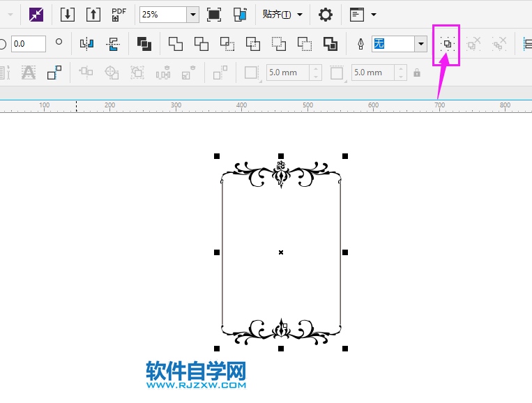Click the Back minus front icon
The height and width of the screenshot is (403, 532).
304,44
